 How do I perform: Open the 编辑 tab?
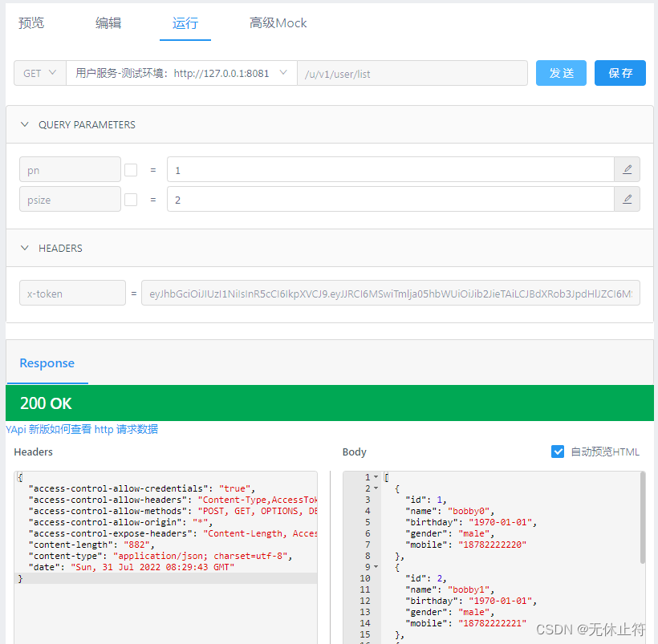108,22
